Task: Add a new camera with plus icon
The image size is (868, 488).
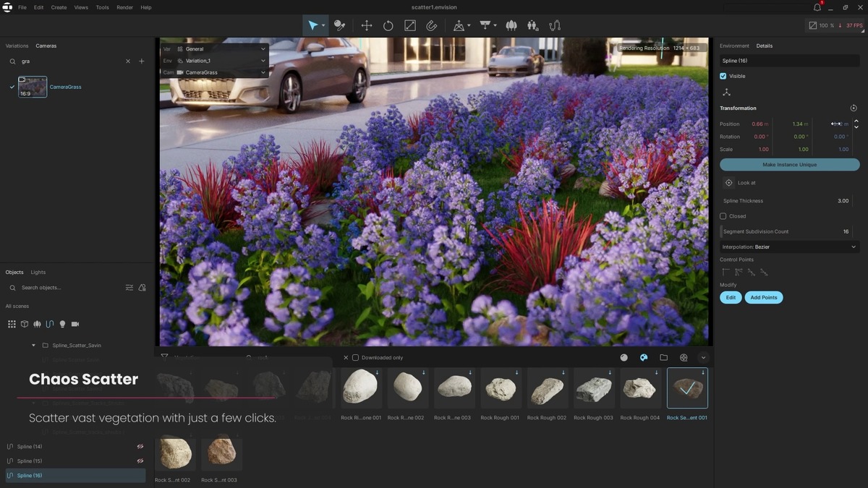Action: coord(142,61)
